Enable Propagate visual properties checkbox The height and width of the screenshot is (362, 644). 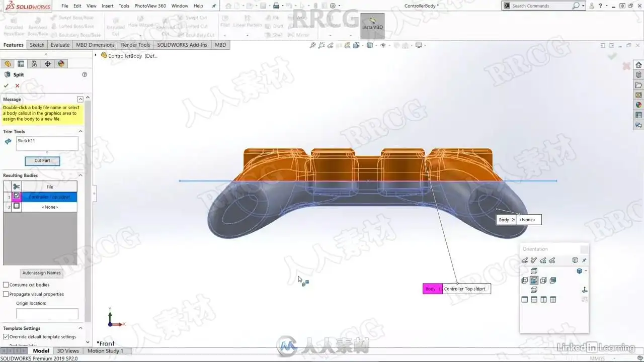click(x=6, y=294)
